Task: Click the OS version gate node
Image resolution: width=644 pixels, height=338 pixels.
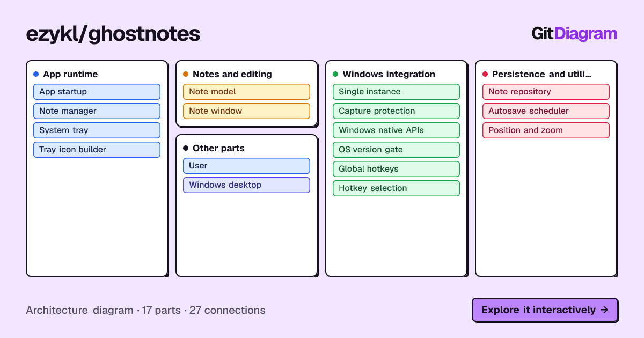Action: click(396, 150)
